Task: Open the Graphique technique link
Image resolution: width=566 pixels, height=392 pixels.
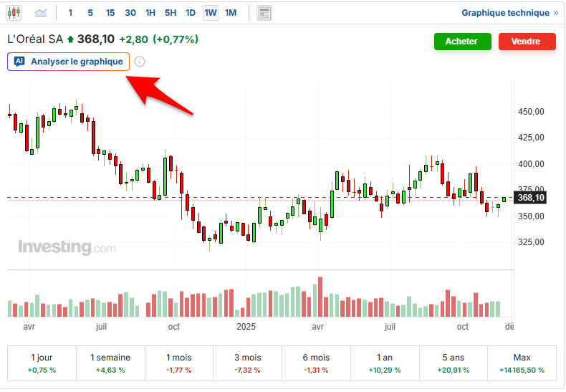Action: [x=509, y=13]
